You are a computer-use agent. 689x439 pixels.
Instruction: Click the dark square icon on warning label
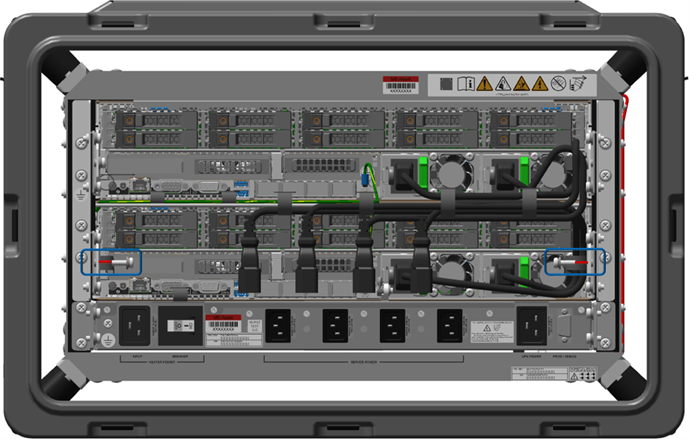pos(446,84)
